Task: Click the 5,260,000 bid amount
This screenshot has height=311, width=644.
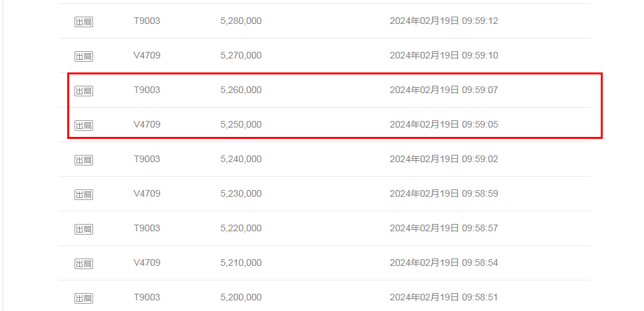Action: tap(240, 90)
